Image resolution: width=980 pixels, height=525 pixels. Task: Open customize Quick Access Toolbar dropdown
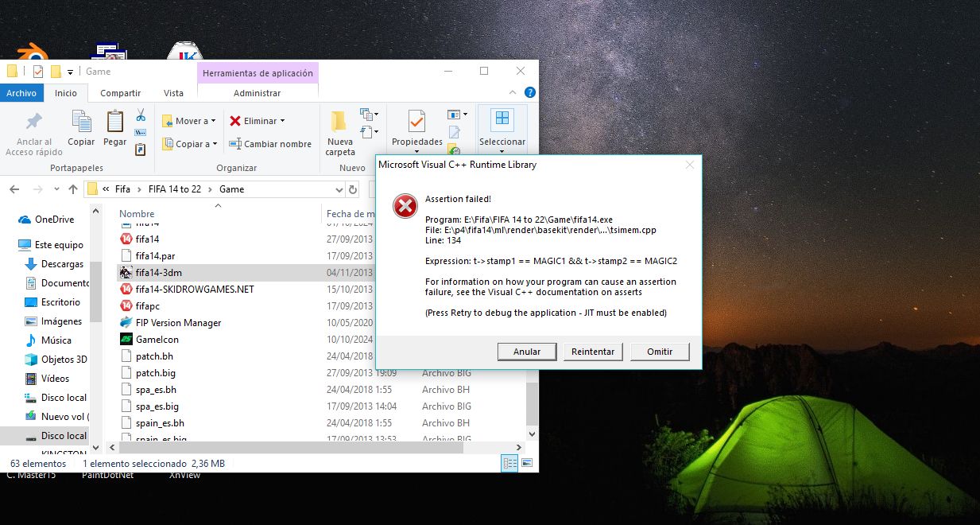click(x=70, y=72)
